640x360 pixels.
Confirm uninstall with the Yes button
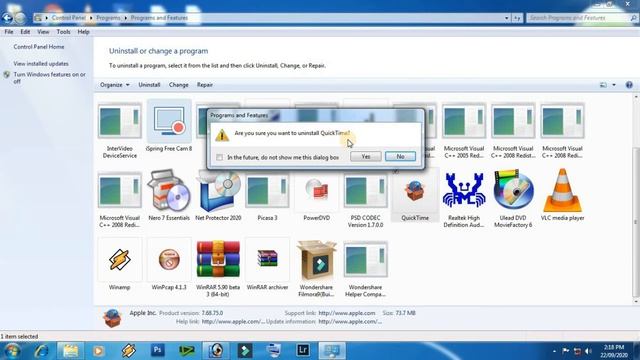[x=366, y=156]
